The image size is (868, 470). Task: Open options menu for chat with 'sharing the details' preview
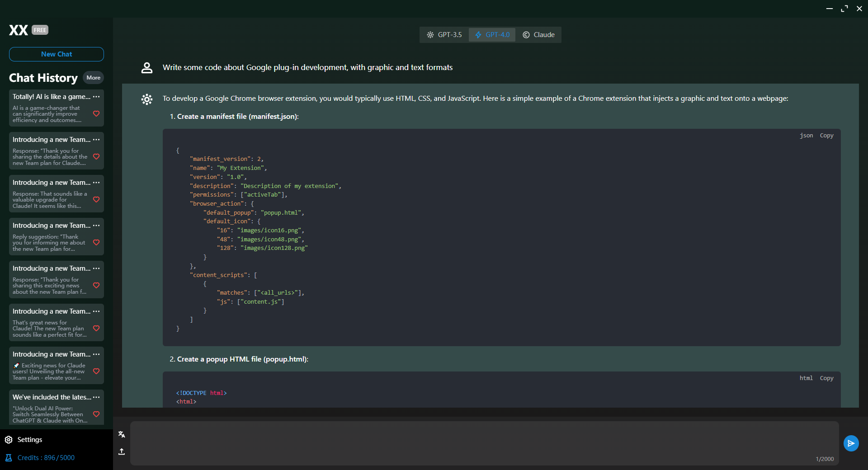[x=96, y=140]
